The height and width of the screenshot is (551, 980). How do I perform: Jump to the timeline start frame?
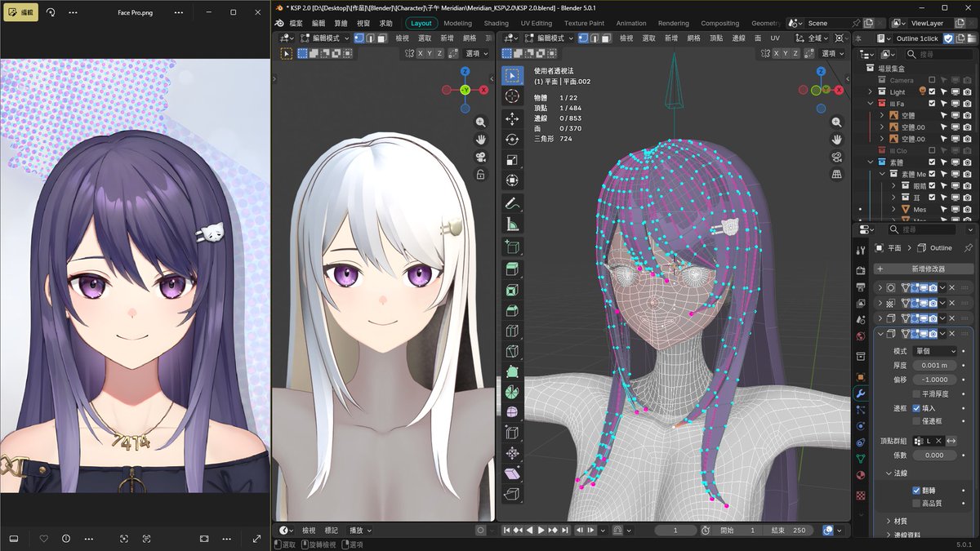point(506,531)
